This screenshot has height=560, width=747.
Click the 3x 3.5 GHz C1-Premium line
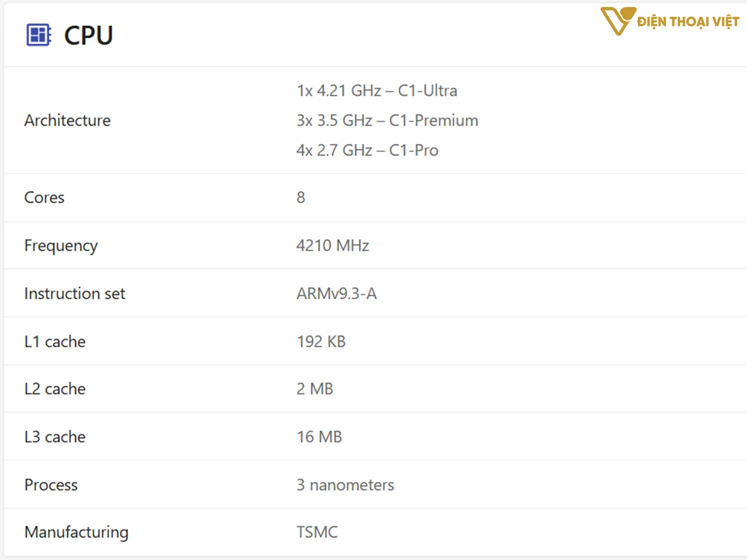point(387,120)
